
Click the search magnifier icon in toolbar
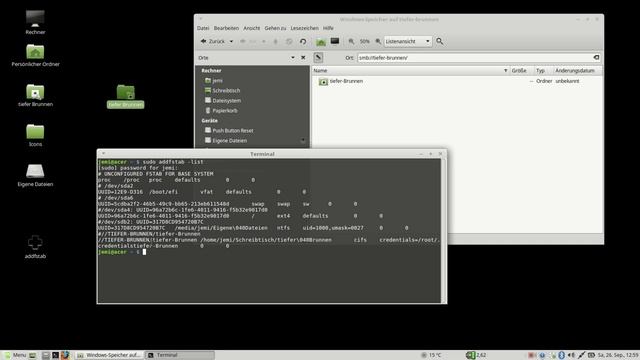click(440, 41)
